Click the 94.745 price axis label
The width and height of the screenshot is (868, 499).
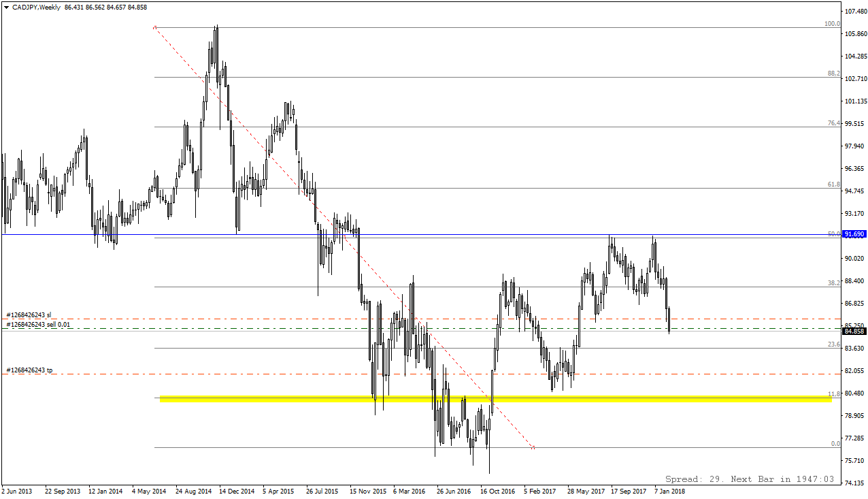pyautogui.click(x=854, y=191)
